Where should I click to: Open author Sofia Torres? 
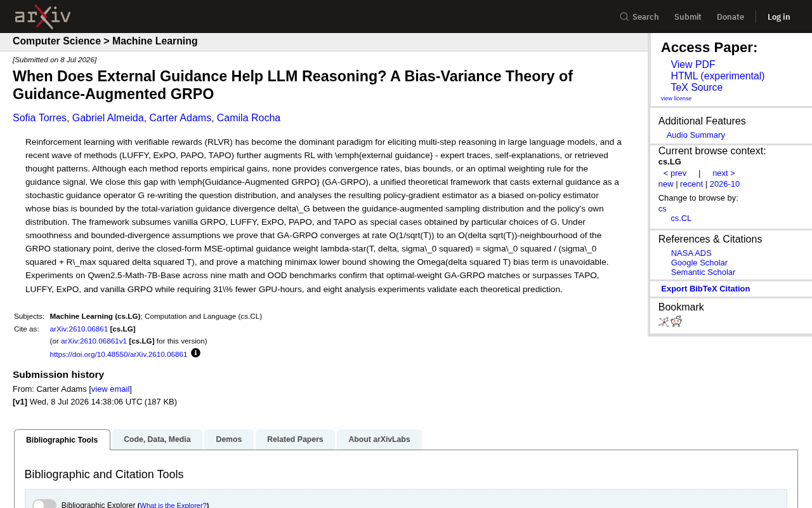click(39, 118)
